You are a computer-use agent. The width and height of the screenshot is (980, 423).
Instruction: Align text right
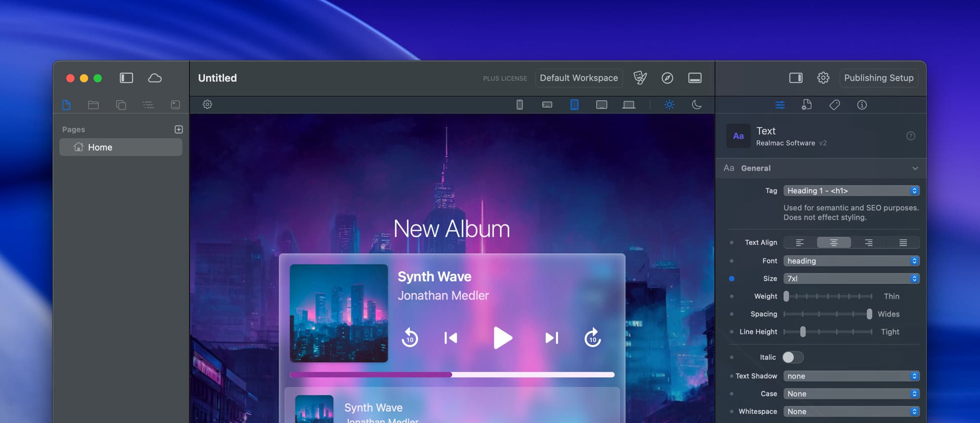(868, 242)
